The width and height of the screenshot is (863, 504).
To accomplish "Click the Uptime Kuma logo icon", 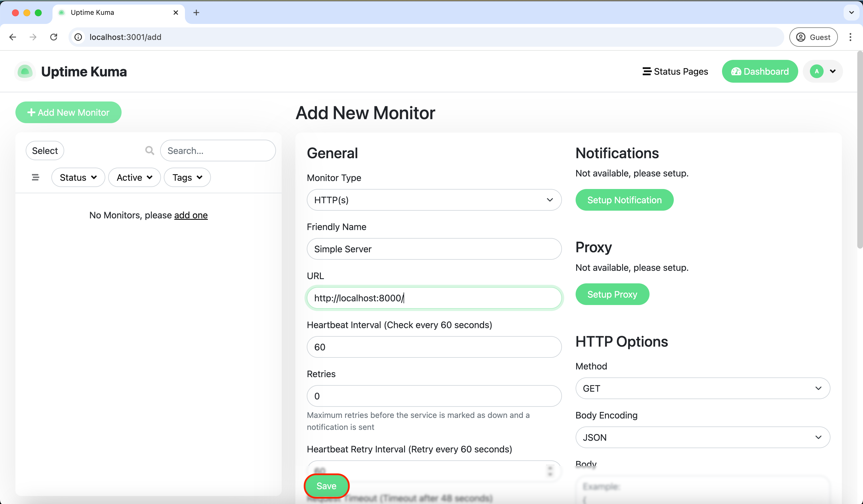I will (25, 71).
